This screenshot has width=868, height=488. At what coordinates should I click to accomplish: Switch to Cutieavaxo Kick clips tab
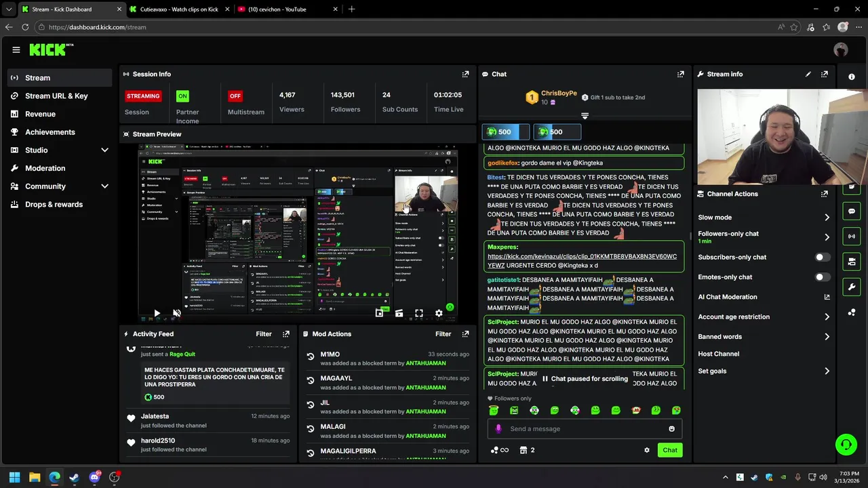click(178, 9)
